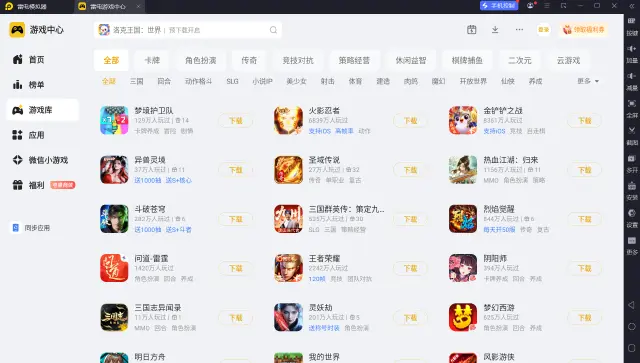This screenshot has height=363, width=640.
Task: Open the download manager icon
Action: point(495,29)
